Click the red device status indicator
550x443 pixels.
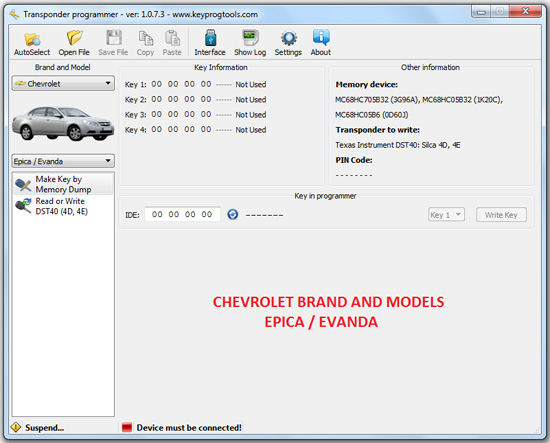(127, 427)
